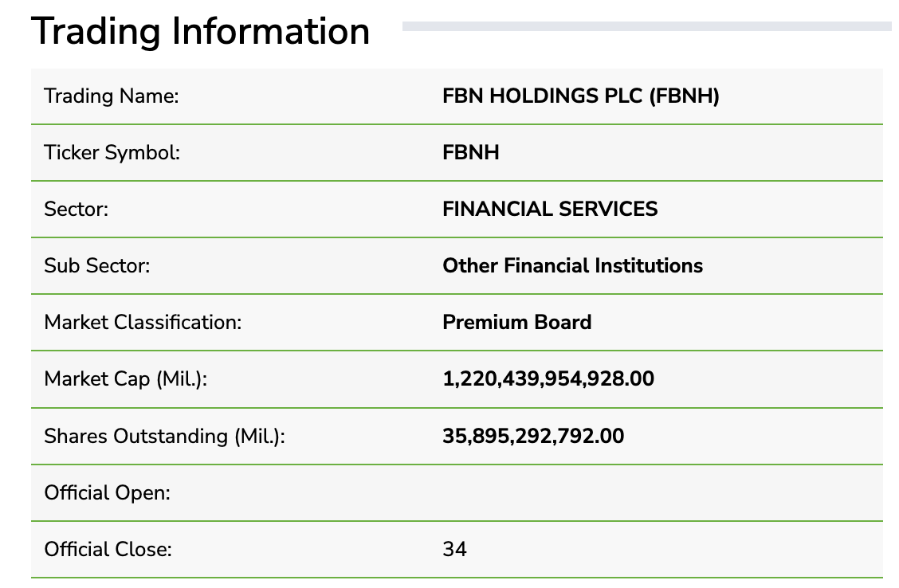Click the Official Open label
The width and height of the screenshot is (899, 588).
[108, 492]
